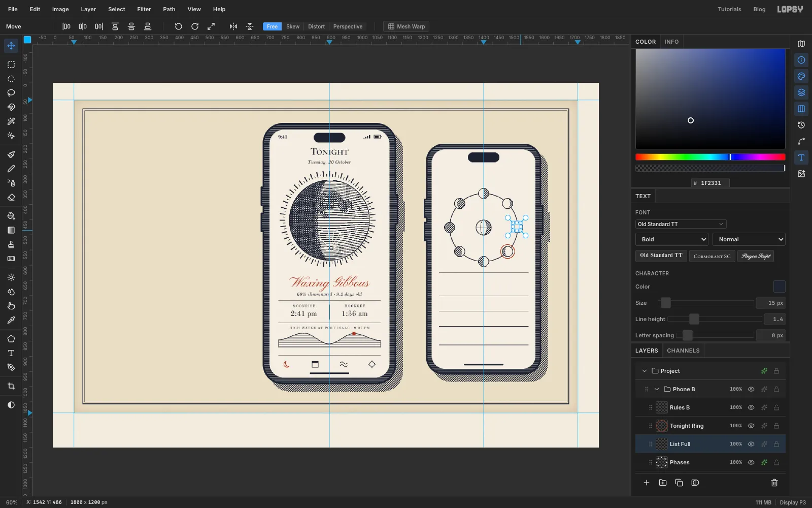Click the Mesh Warp button
The height and width of the screenshot is (508, 812).
point(406,26)
